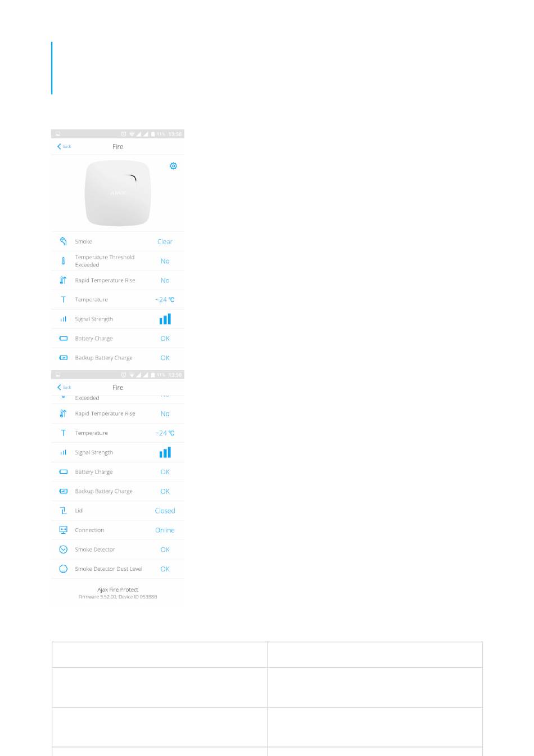Select the upper Battery Charge row label

(x=94, y=339)
